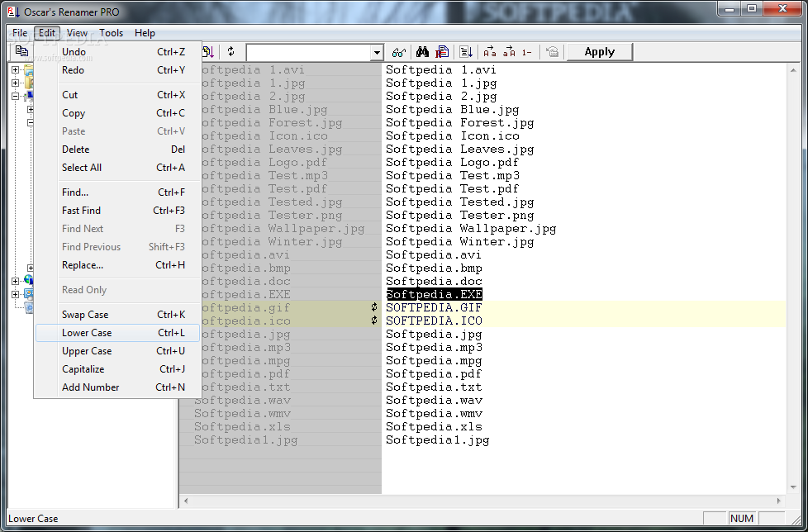The image size is (808, 532).
Task: Click vertical scrollbar down arrow
Action: [793, 487]
